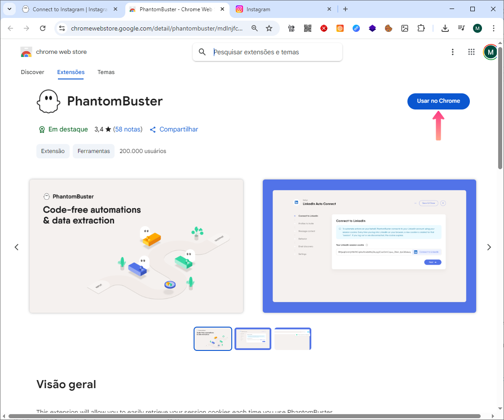Viewport: 504px width, 420px height.
Task: Go forward in browser history
Action: (27, 28)
